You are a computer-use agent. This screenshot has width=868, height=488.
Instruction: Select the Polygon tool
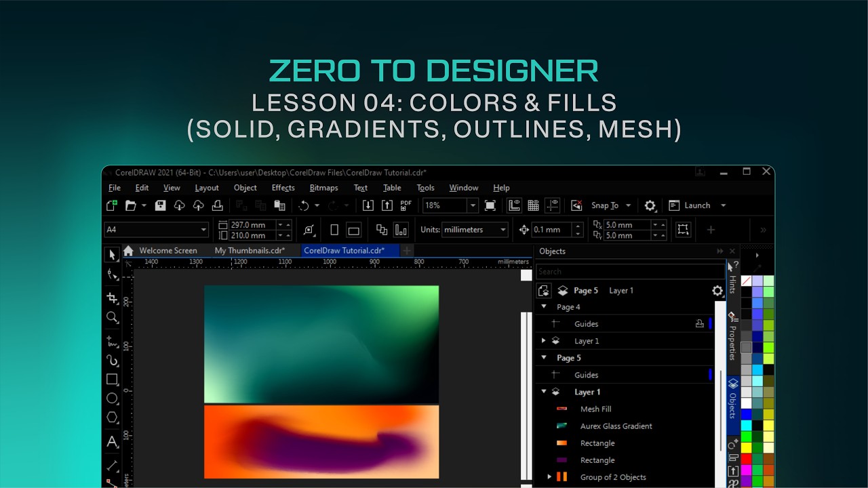point(113,418)
